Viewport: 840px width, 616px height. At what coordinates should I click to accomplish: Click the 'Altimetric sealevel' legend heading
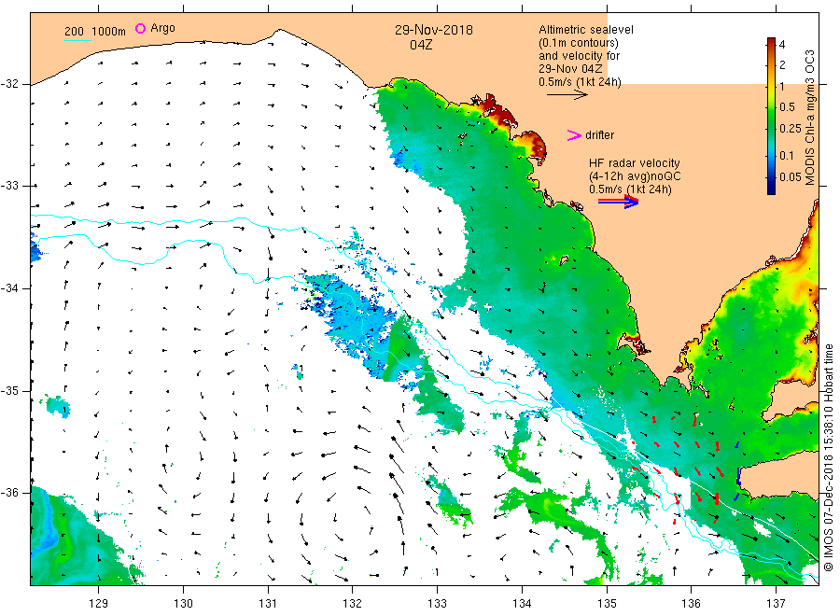click(586, 30)
